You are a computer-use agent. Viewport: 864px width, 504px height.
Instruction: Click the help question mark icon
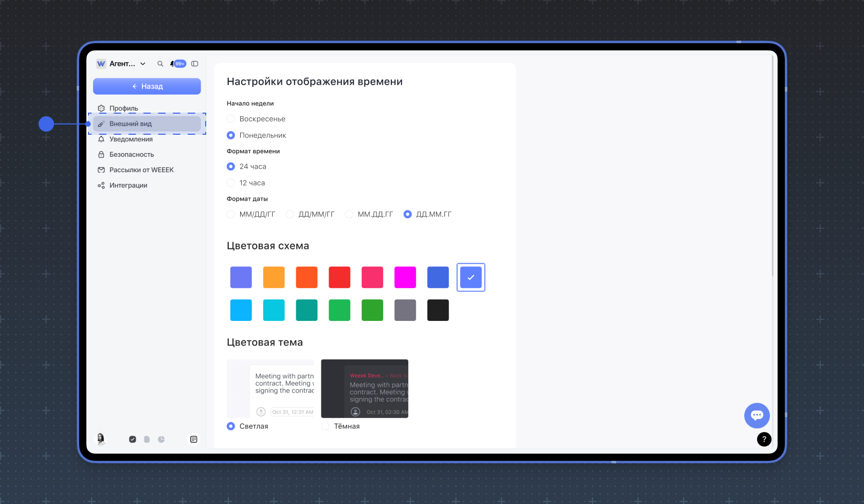click(764, 439)
